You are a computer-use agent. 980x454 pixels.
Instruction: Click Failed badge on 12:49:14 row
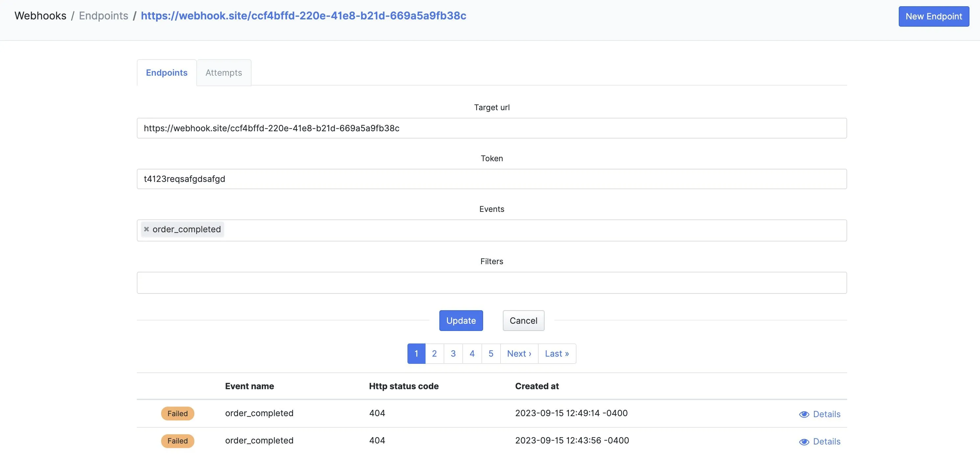[178, 413]
